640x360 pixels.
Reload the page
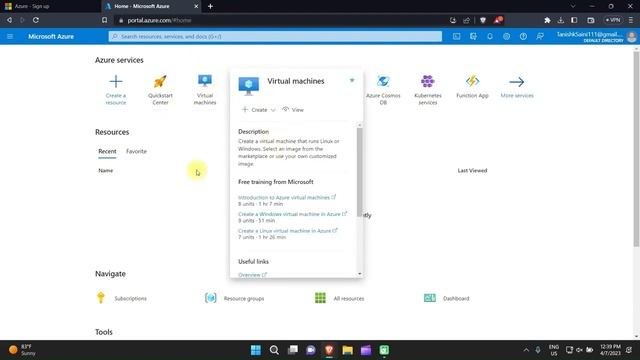point(36,20)
